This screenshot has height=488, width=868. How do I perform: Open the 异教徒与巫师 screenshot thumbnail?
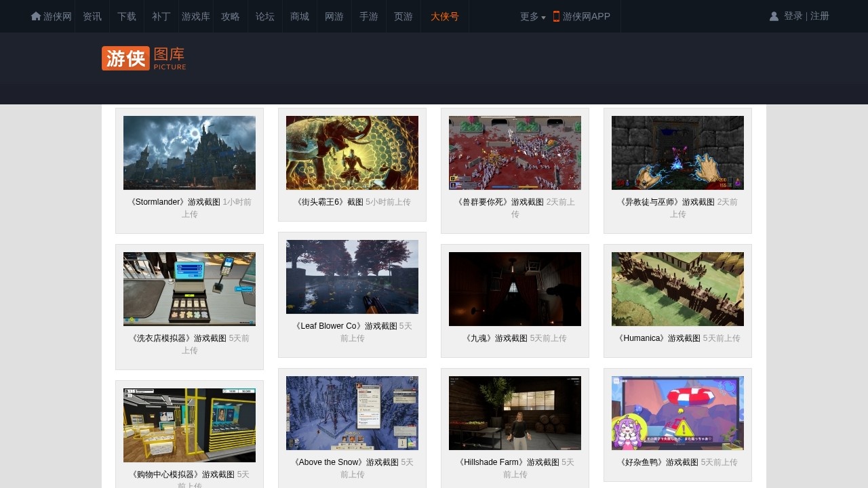tap(677, 152)
